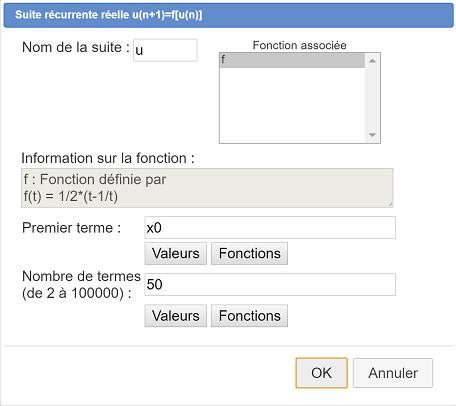Open Fonctions button under Premier terme
This screenshot has width=456, height=406.
coord(249,254)
